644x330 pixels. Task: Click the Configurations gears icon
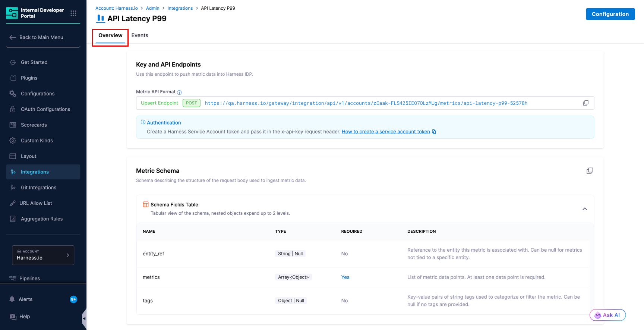(13, 94)
